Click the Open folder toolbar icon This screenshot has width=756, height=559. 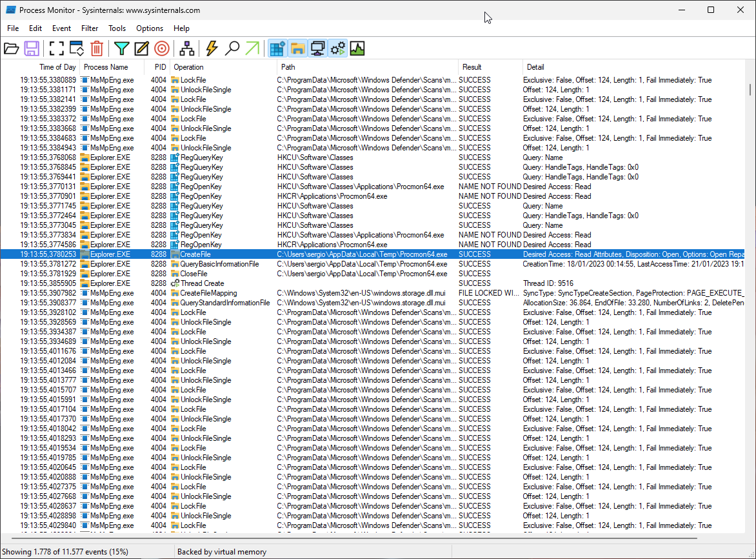(11, 48)
